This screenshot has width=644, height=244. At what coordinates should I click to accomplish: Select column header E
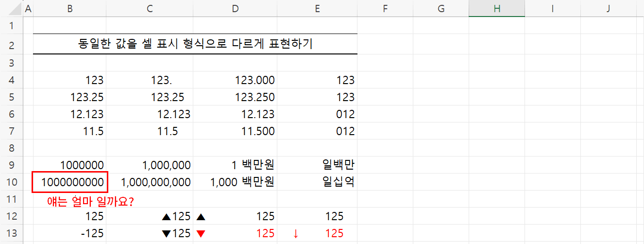[x=317, y=8]
